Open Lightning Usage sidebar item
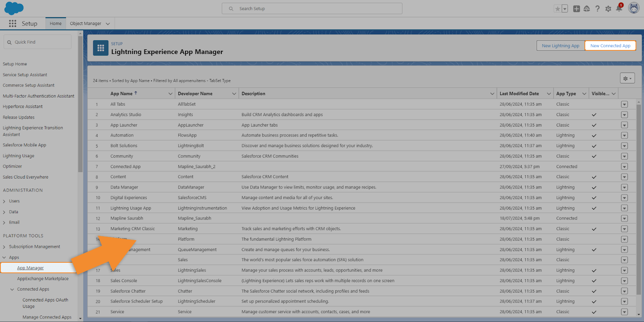The image size is (644, 322). (x=19, y=156)
